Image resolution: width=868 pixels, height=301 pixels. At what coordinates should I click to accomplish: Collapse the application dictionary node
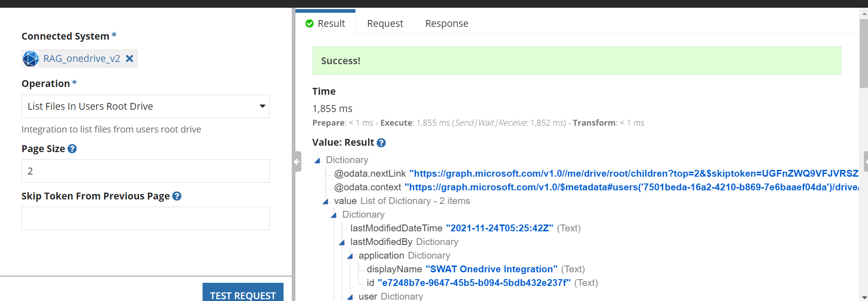[350, 256]
